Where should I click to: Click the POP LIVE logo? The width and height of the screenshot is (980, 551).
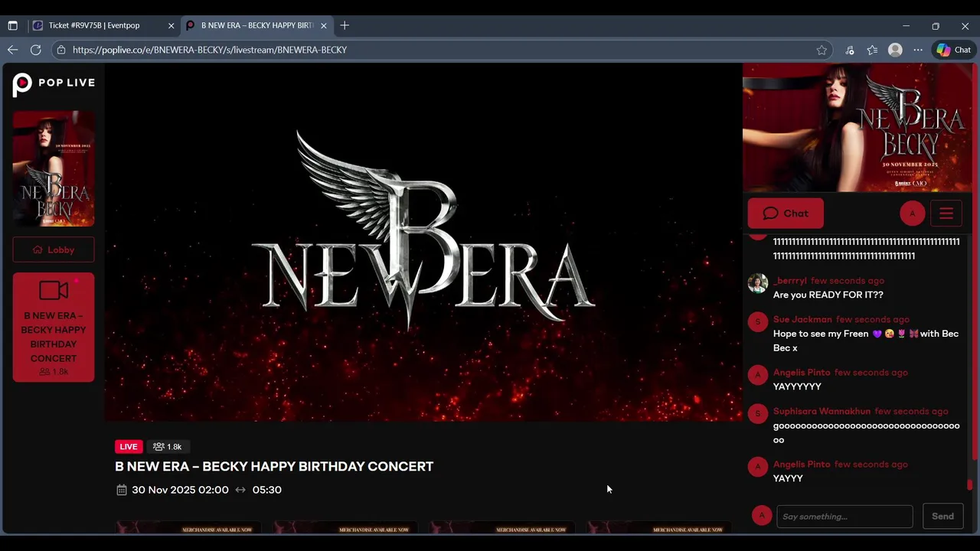[54, 83]
